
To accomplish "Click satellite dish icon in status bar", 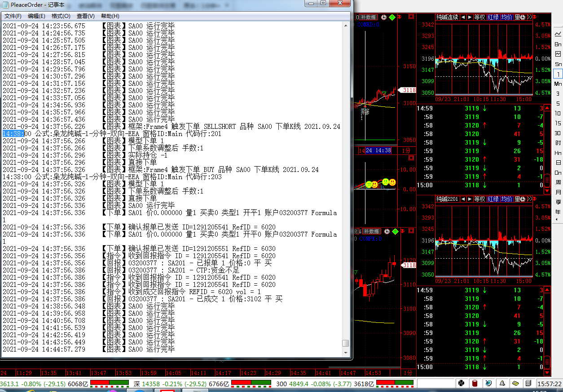I will click(488, 383).
